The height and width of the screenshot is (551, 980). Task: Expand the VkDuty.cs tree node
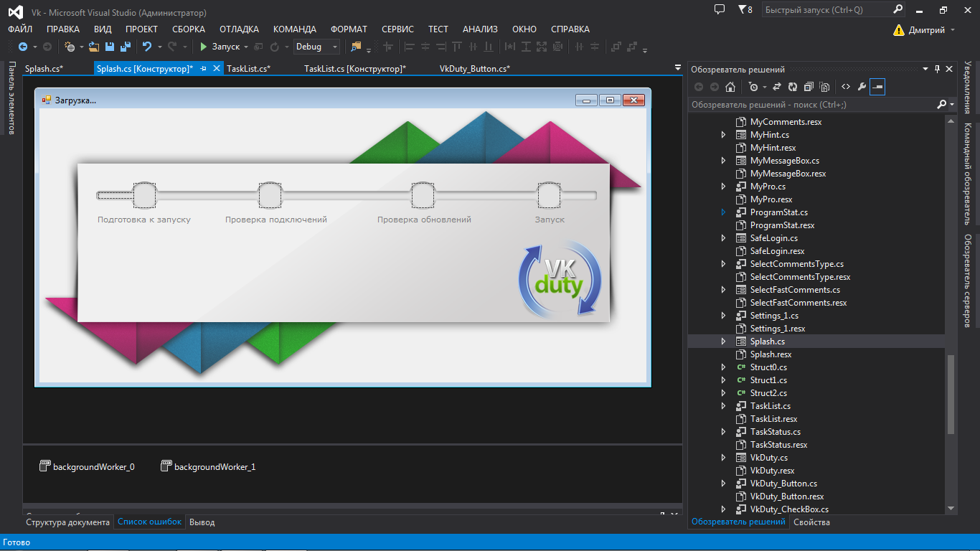click(723, 458)
